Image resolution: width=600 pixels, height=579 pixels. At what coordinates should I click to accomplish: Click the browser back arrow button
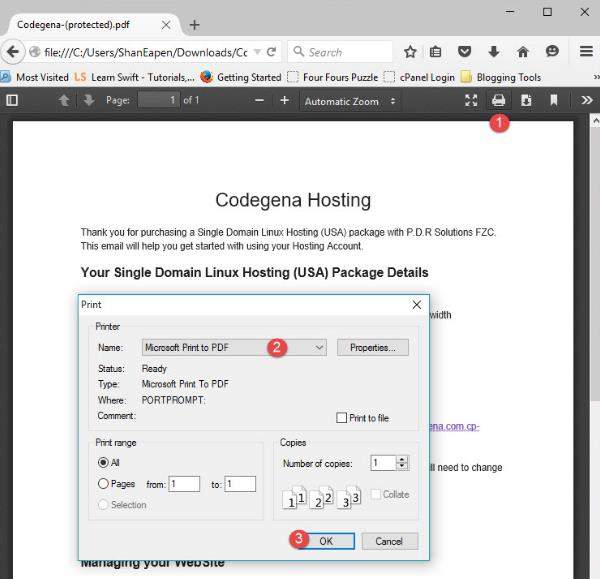coord(13,52)
